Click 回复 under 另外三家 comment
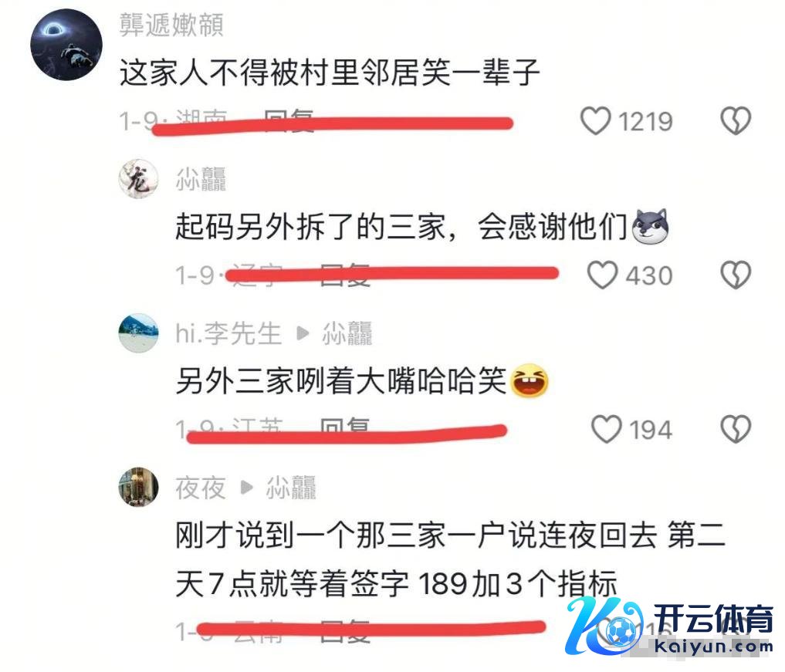Image resolution: width=785 pixels, height=672 pixels. [345, 428]
